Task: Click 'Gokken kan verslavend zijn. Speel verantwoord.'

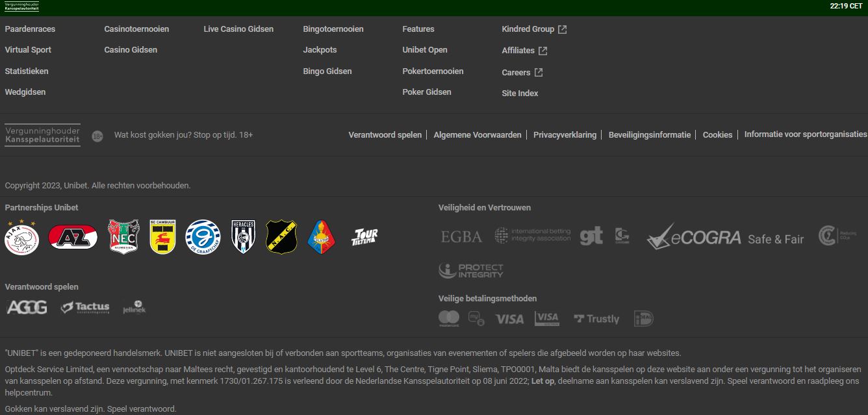Action: click(90, 409)
